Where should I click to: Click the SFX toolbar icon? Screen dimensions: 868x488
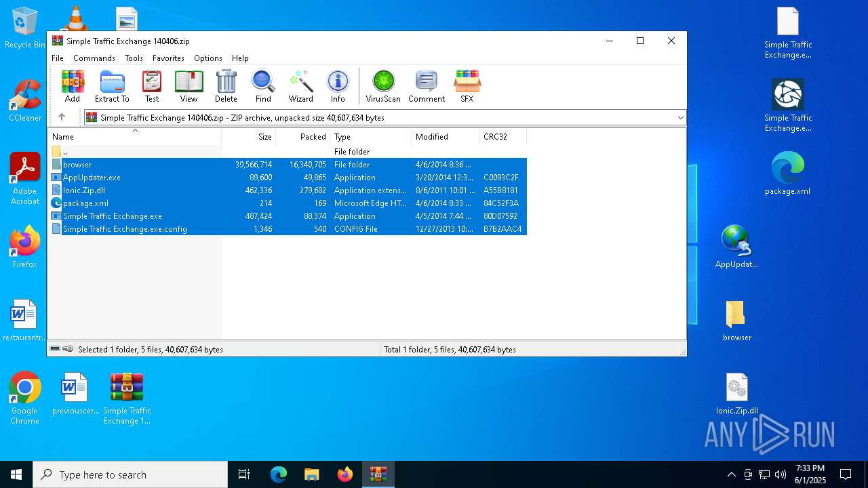point(467,86)
